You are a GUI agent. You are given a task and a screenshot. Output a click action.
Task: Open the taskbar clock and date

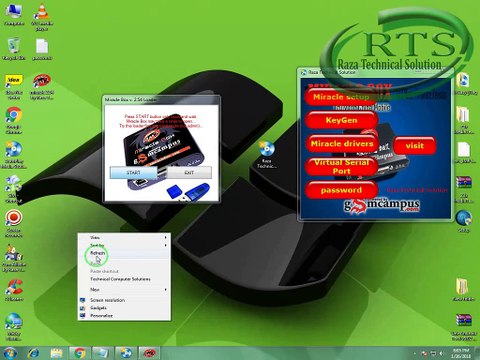pyautogui.click(x=460, y=353)
